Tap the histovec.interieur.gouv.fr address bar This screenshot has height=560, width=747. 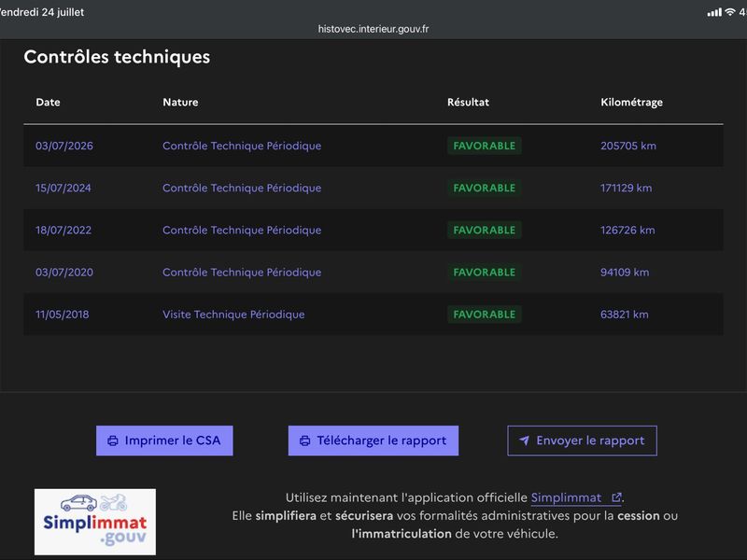[x=373, y=29]
